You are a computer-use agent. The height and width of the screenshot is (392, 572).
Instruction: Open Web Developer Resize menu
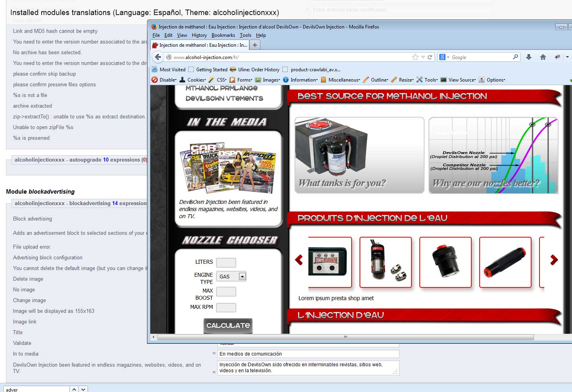pos(403,80)
